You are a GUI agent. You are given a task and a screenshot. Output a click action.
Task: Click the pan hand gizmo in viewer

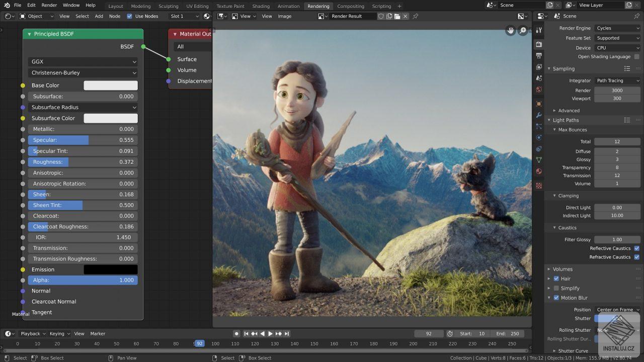pyautogui.click(x=511, y=31)
